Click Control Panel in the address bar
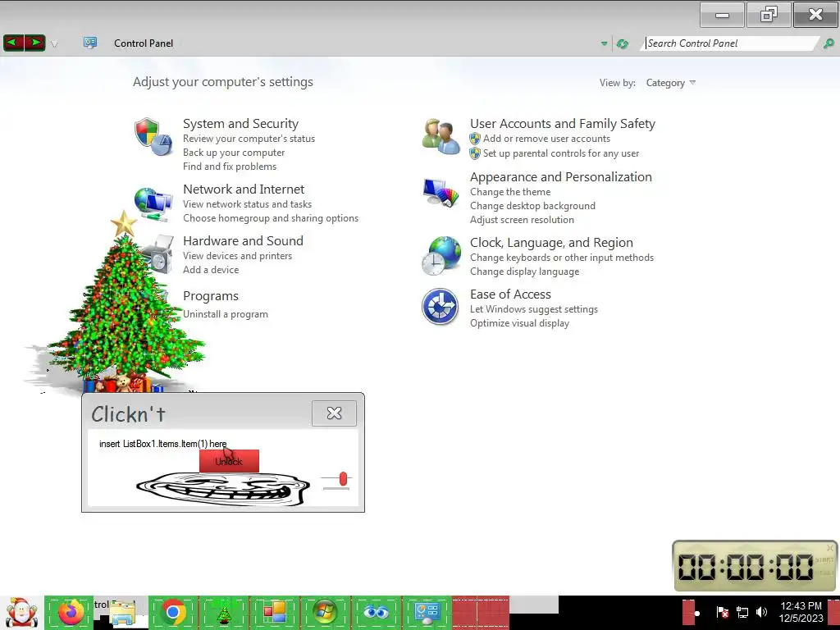 pos(144,43)
